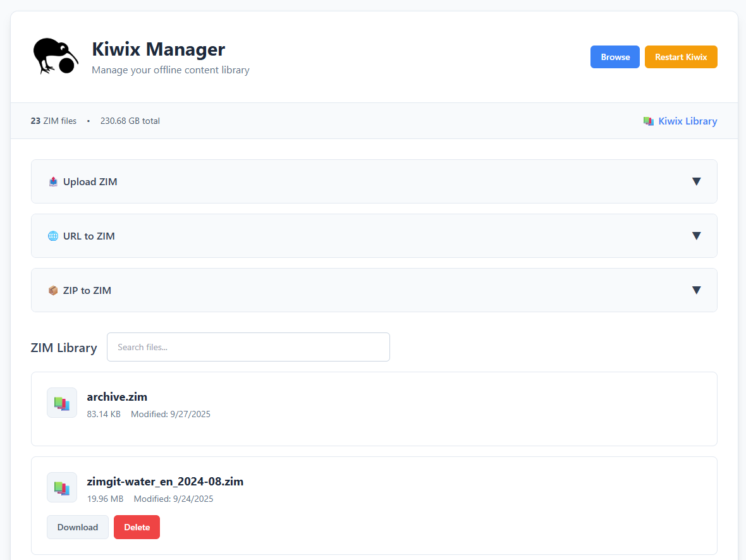Select the archive.zim file name
This screenshot has width=746, height=560.
click(117, 397)
